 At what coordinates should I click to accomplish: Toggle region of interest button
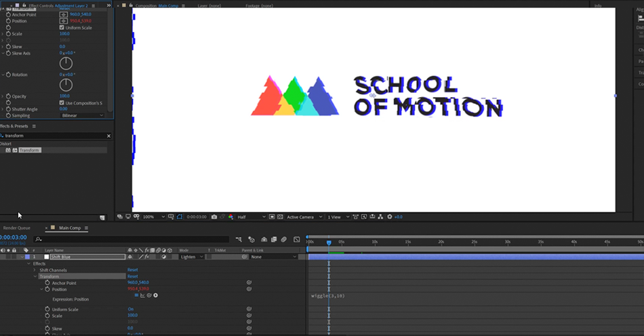pos(272,217)
